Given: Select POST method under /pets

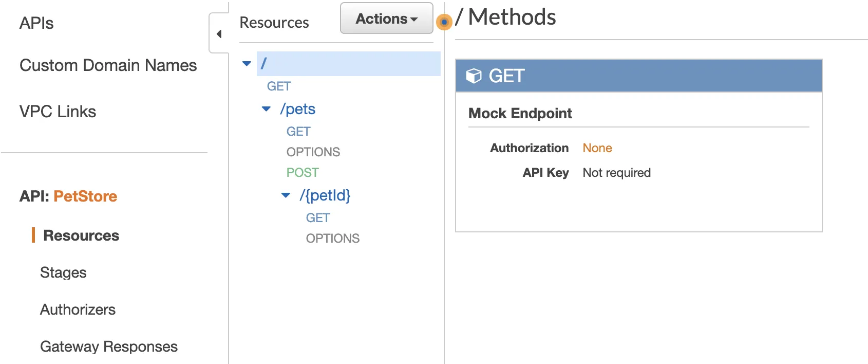Looking at the screenshot, I should pyautogui.click(x=303, y=173).
